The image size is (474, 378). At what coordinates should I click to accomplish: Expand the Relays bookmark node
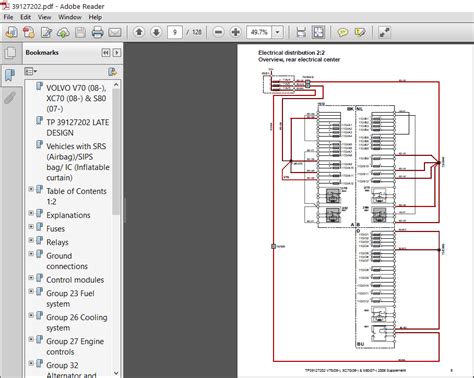point(31,240)
